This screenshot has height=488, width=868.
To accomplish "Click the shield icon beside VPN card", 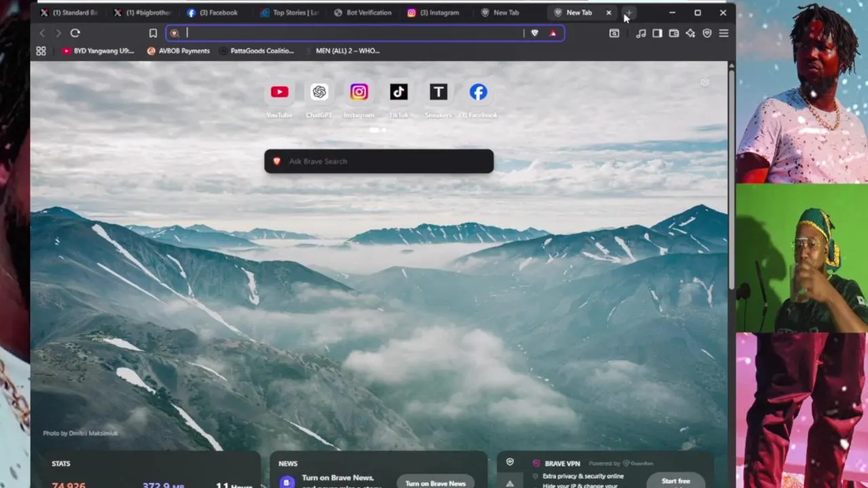I will point(510,462).
